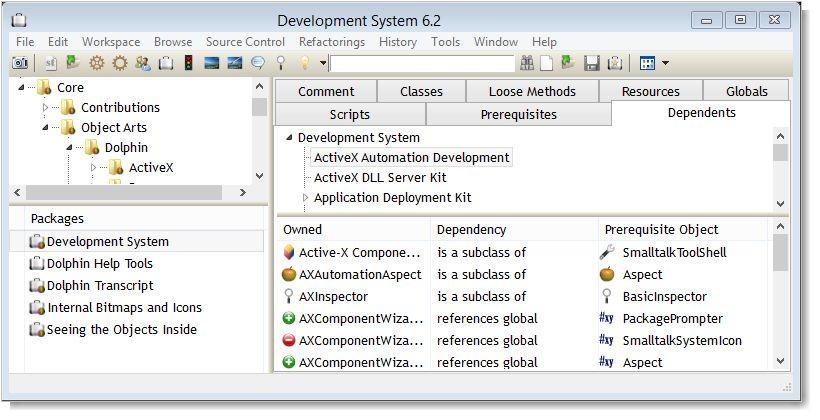Collapse the Dolphin folder node
Viewport: 820px width, 420px height.
click(70, 147)
